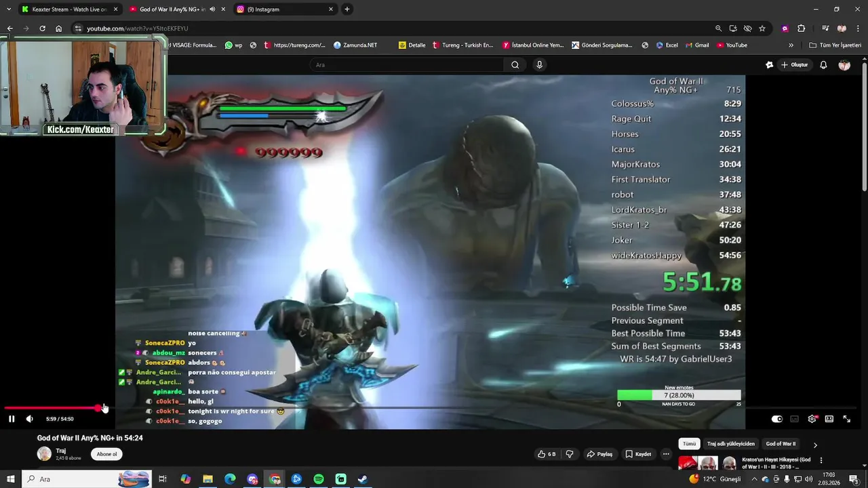
Task: Enter fullscreen mode
Action: [846, 419]
